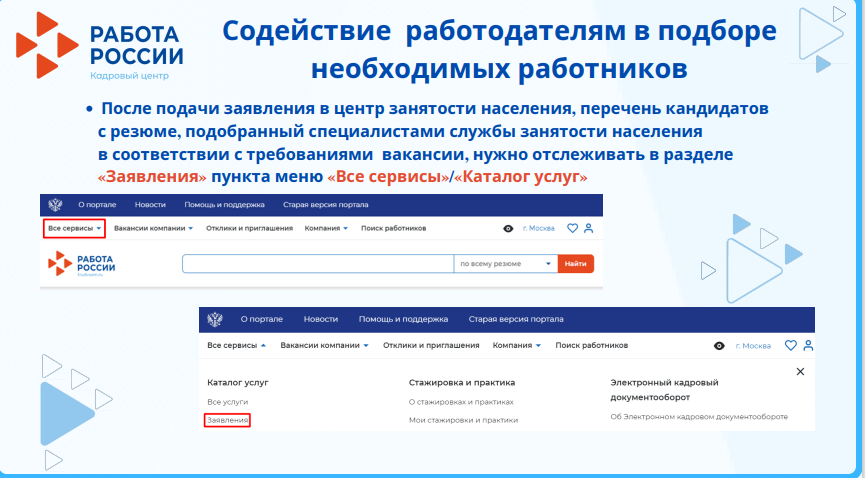Close the services menu with X icon
Screen dimensions: 866x478
pyautogui.click(x=800, y=372)
